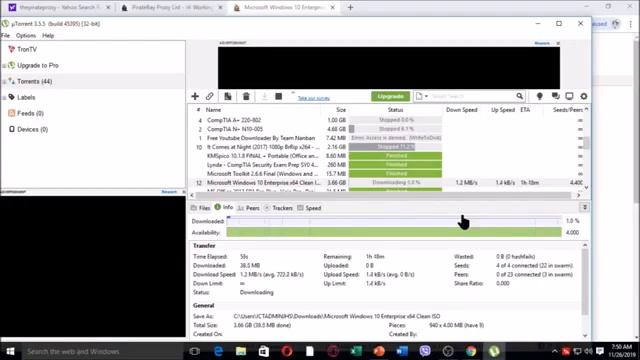Screen dimensions: 640x360
Task: Switch to the Files tab
Action: tap(200, 208)
